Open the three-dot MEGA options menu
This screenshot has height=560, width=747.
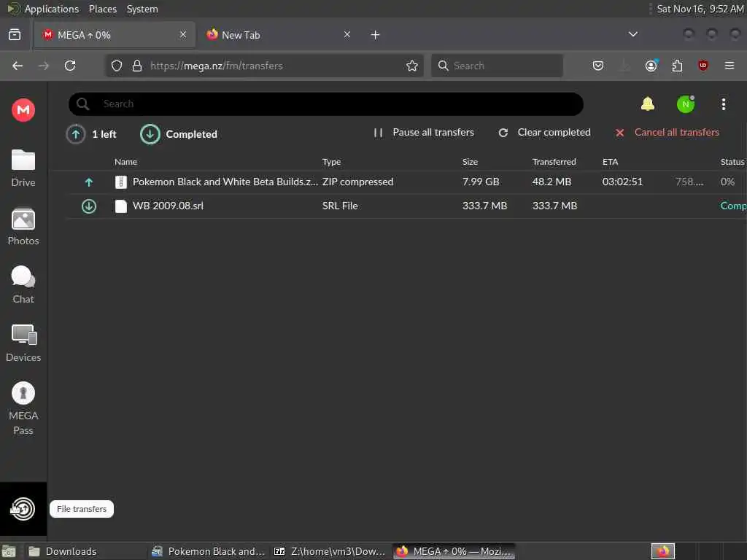(x=723, y=104)
